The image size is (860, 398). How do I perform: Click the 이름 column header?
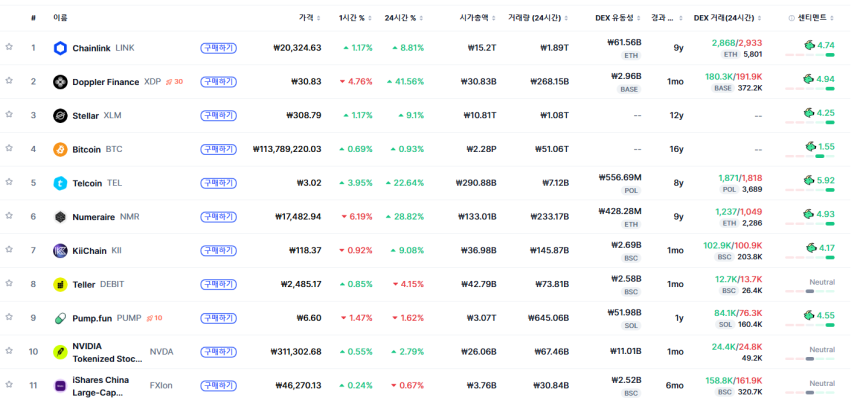click(x=60, y=18)
